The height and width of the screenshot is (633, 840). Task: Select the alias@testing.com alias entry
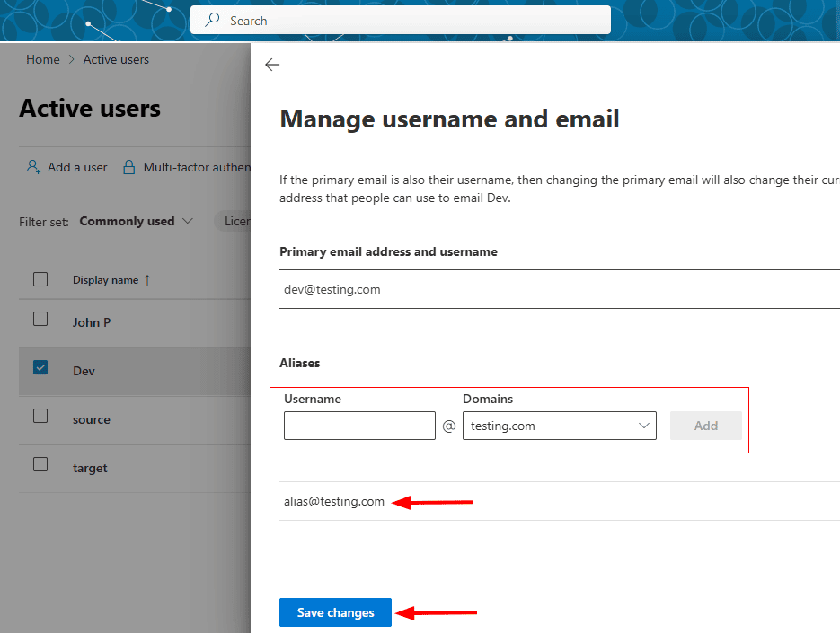point(334,502)
